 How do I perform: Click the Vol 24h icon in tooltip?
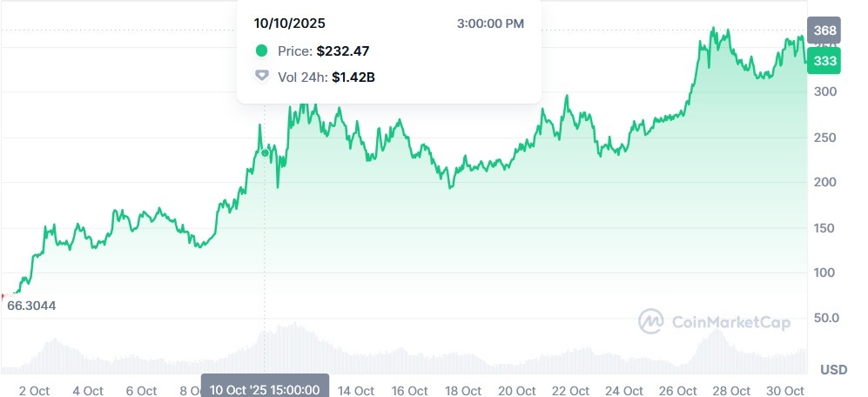[x=261, y=77]
